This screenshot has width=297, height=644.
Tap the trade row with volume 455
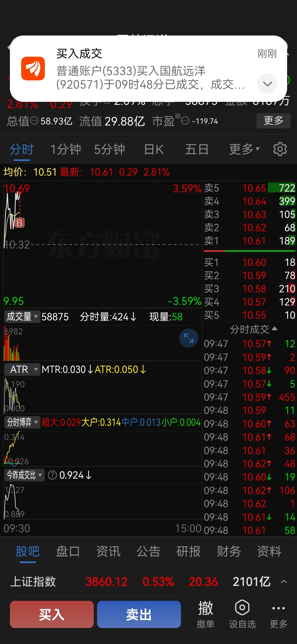click(x=250, y=397)
